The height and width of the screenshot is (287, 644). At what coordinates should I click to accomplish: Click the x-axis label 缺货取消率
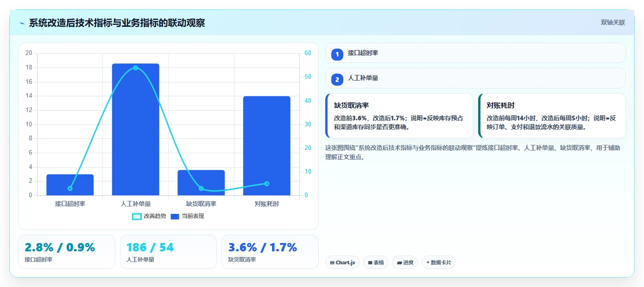[201, 204]
